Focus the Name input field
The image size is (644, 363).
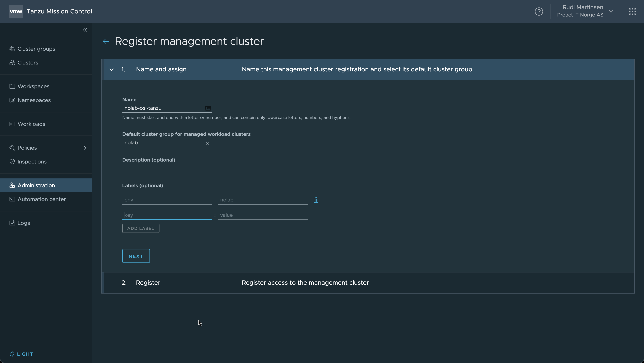tap(167, 108)
